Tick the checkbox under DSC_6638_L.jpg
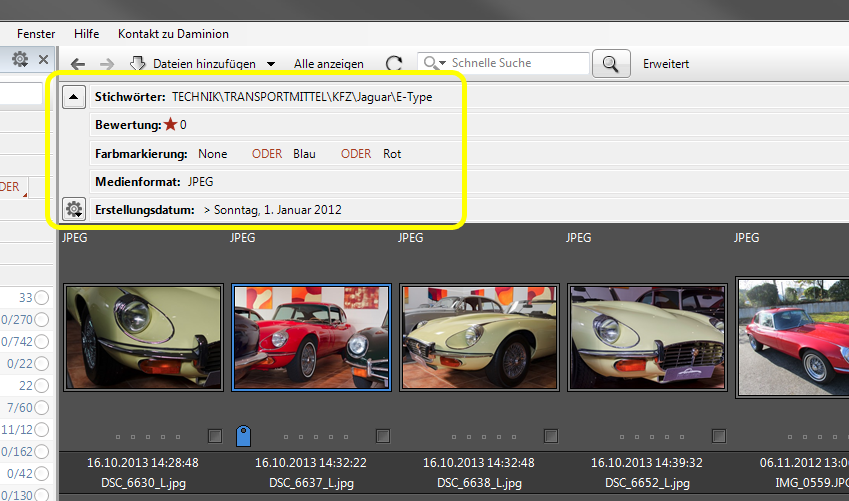The height and width of the screenshot is (501, 849). tap(550, 435)
